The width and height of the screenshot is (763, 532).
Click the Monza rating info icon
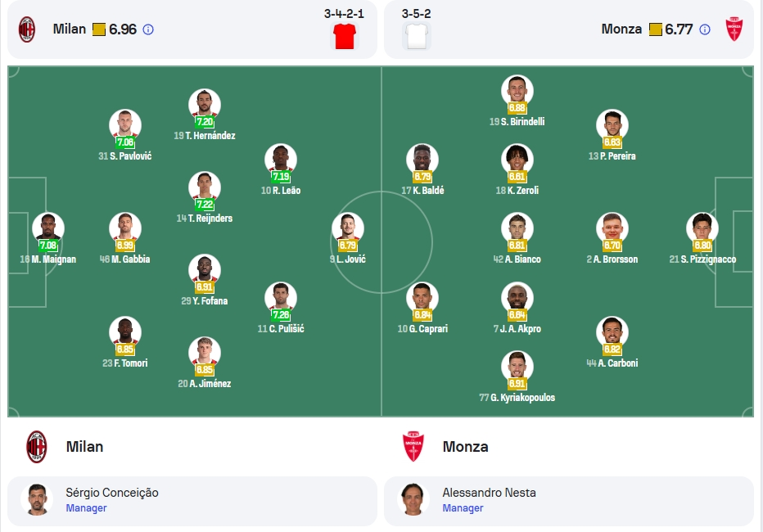click(x=704, y=29)
